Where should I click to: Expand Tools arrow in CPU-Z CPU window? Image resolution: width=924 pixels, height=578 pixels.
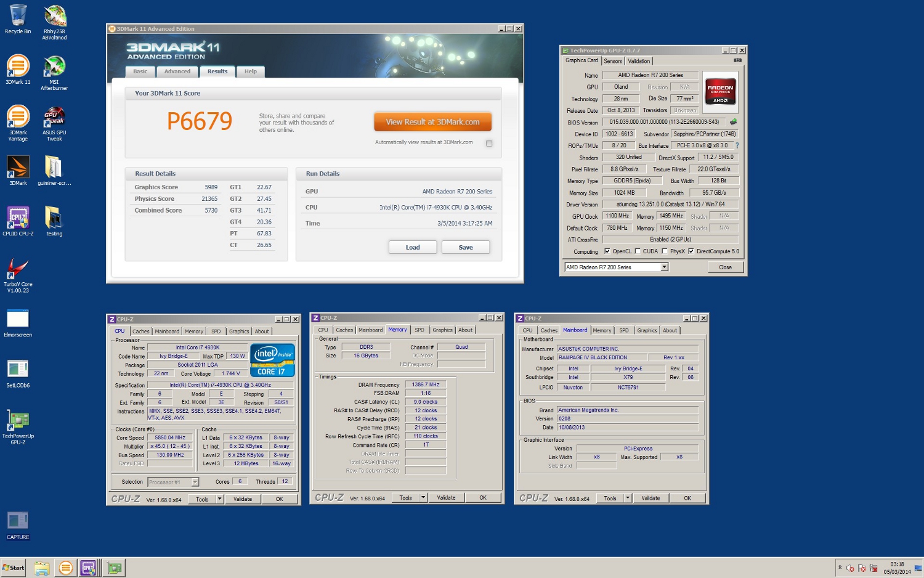pos(219,499)
